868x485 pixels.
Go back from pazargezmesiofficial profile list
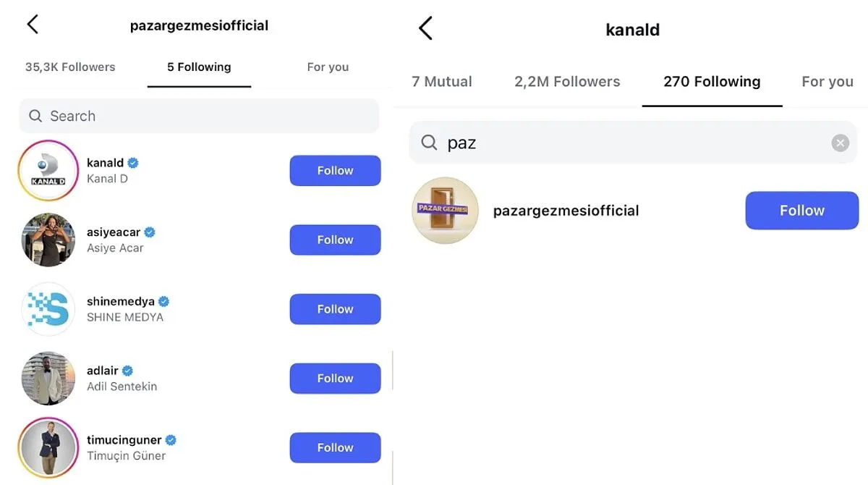[32, 25]
